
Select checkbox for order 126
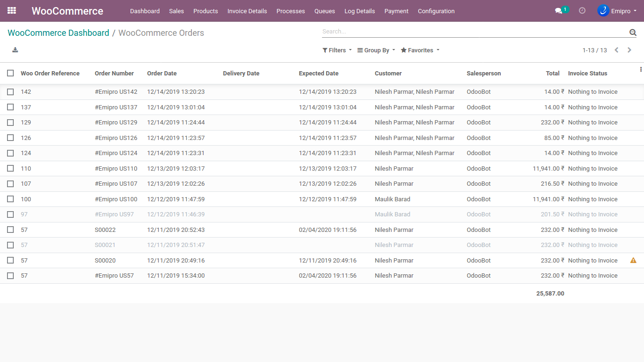pos(10,138)
